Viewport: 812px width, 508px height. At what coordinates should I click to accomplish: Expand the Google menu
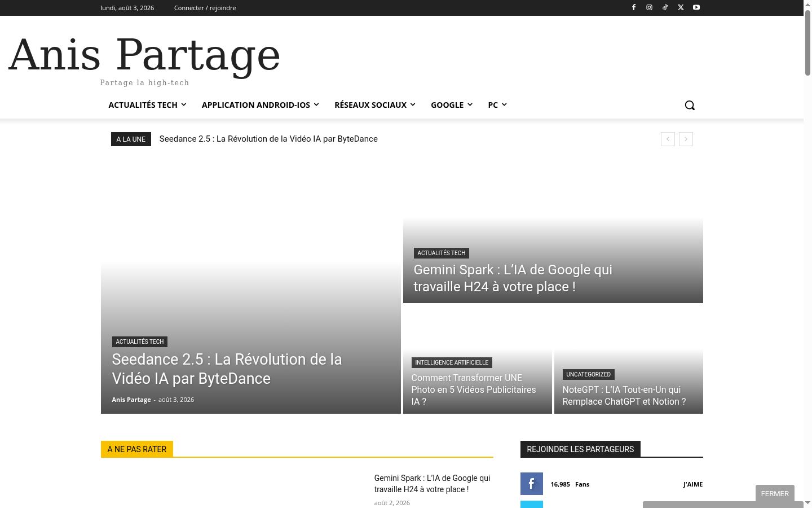[452, 105]
